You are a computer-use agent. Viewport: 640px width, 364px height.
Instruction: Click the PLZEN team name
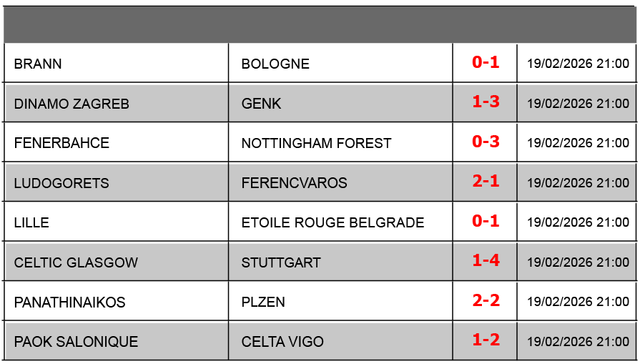[x=263, y=302]
